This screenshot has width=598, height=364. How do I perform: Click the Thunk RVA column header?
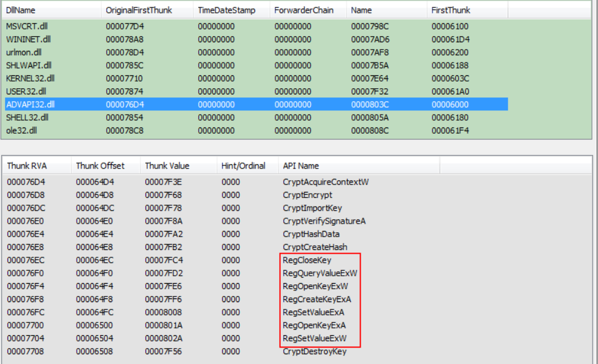(x=37, y=166)
